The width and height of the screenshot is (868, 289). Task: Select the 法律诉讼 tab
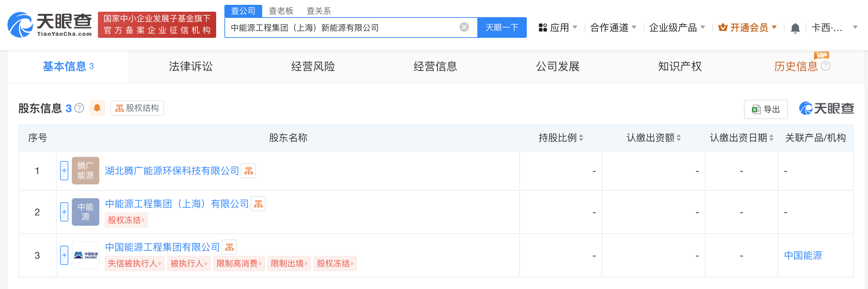191,66
